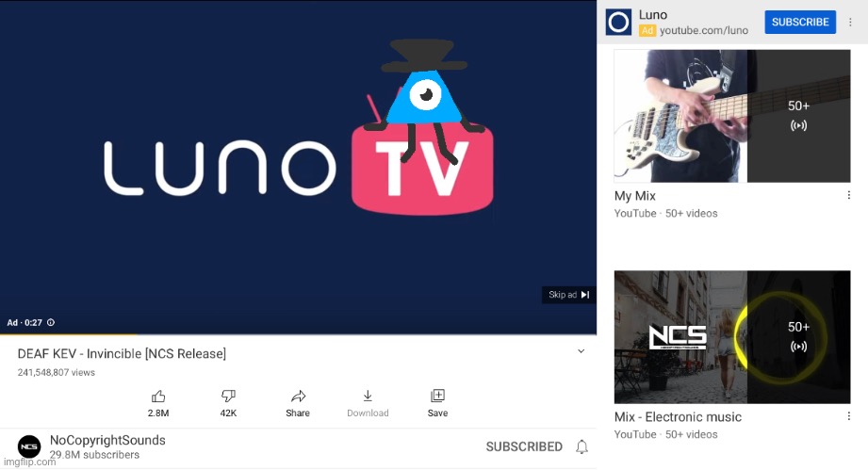Open Luno ad options menu
Screen dimensions: 868x470
click(850, 22)
